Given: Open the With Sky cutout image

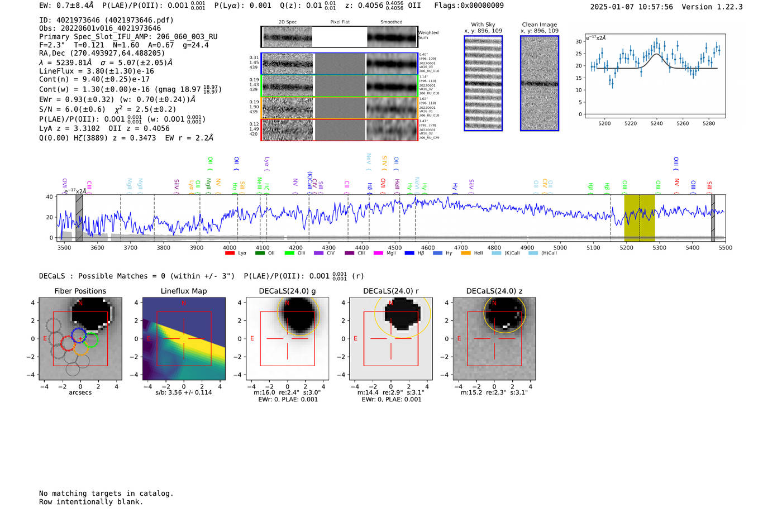Looking at the screenshot, I should [x=483, y=83].
